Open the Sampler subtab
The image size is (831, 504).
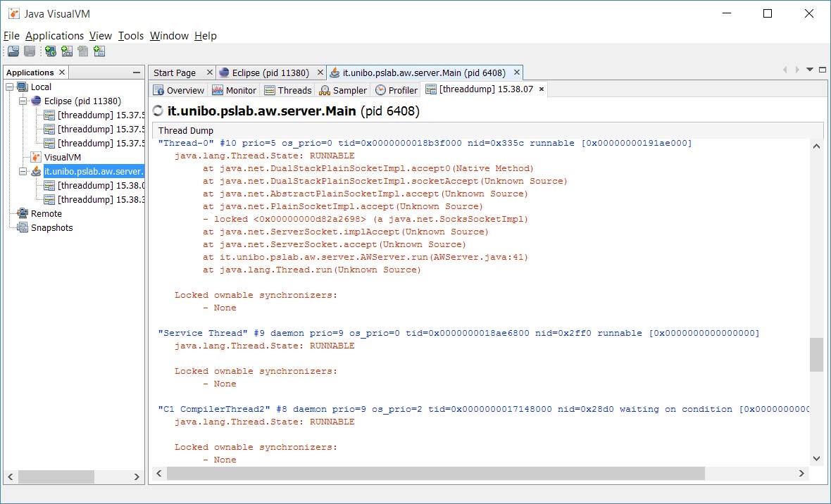[x=343, y=90]
